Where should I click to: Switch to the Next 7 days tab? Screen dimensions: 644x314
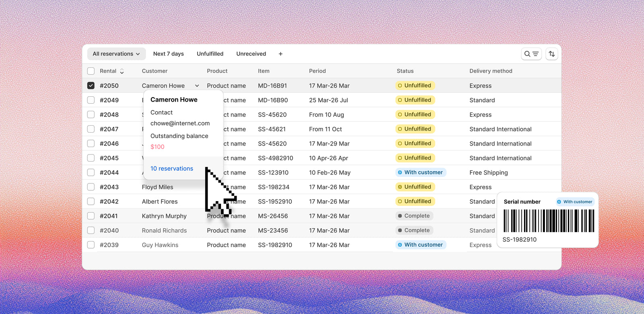168,54
